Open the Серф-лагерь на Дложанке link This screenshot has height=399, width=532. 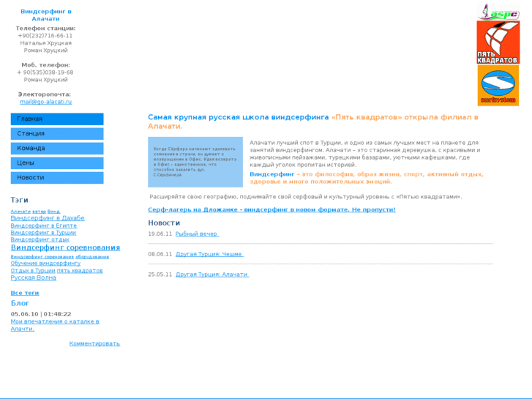pyautogui.click(x=271, y=209)
